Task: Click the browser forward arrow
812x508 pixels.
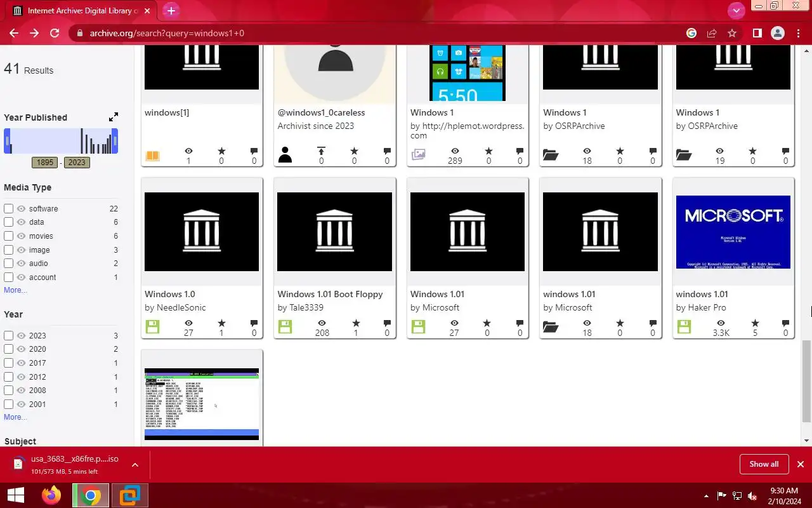Action: tap(34, 33)
